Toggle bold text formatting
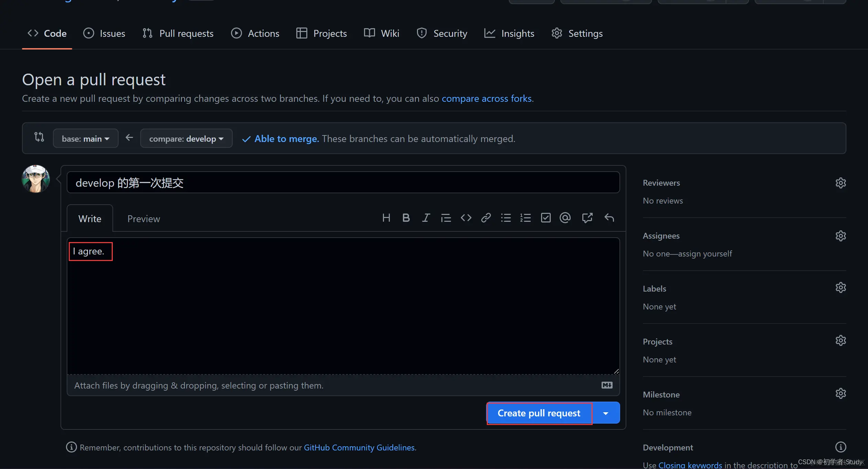The height and width of the screenshot is (469, 868). pos(406,218)
